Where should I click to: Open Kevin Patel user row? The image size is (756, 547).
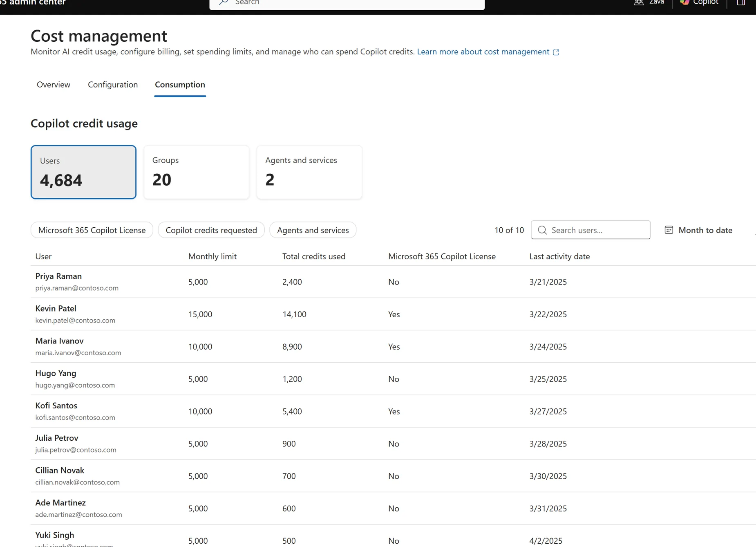(x=393, y=314)
